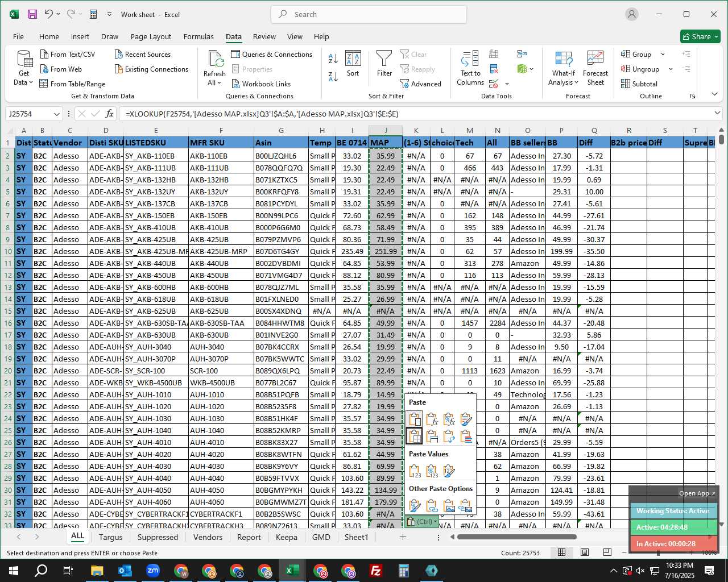The height and width of the screenshot is (582, 728).
Task: Click the Subtotal button
Action: [x=639, y=84]
